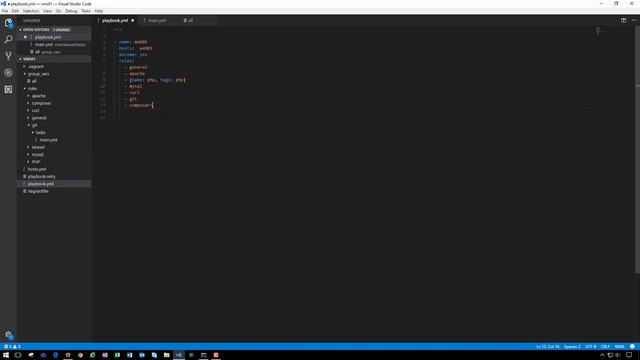Viewport: 640px width, 360px height.
Task: Open the File menu
Action: click(5, 11)
